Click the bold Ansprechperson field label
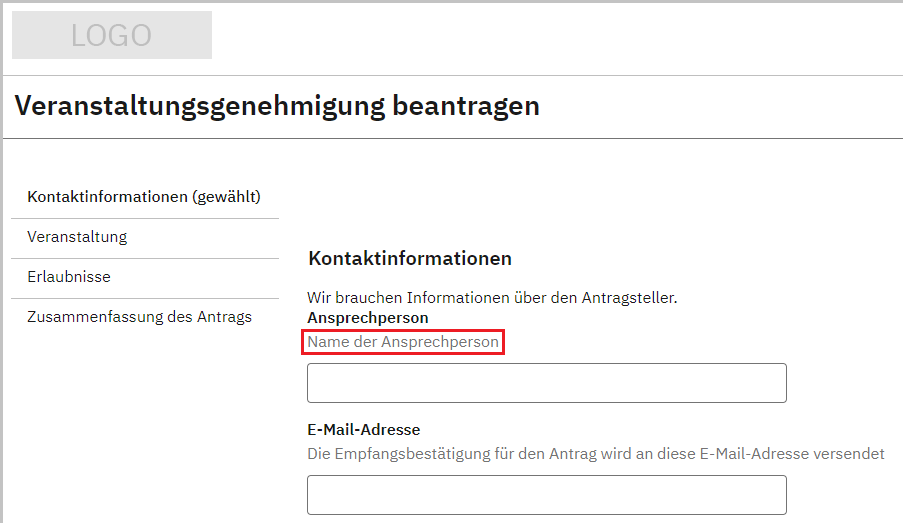 click(368, 318)
